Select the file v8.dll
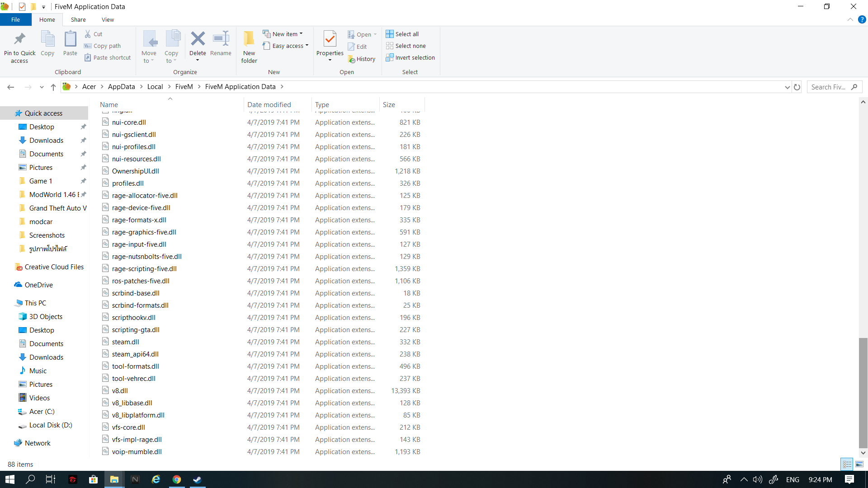The image size is (868, 488). click(x=120, y=390)
